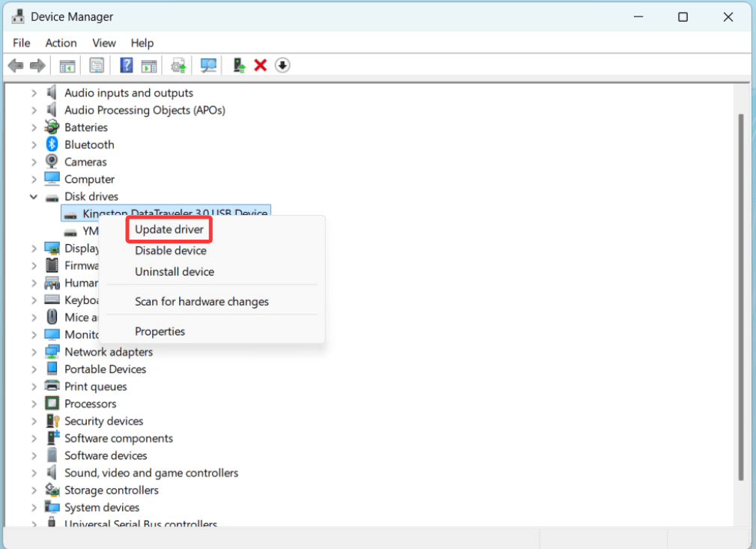Click the red X Uninstall device icon
Image resolution: width=756 pixels, height=549 pixels.
(x=260, y=65)
